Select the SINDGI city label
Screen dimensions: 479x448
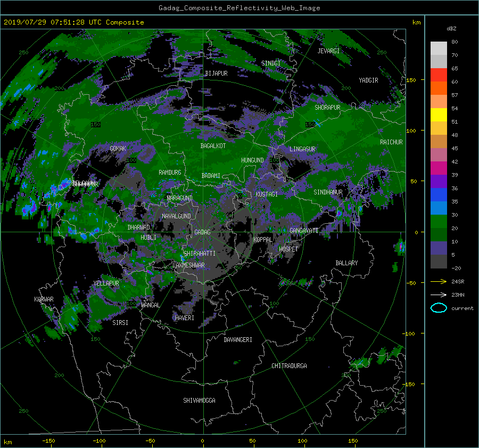(271, 63)
